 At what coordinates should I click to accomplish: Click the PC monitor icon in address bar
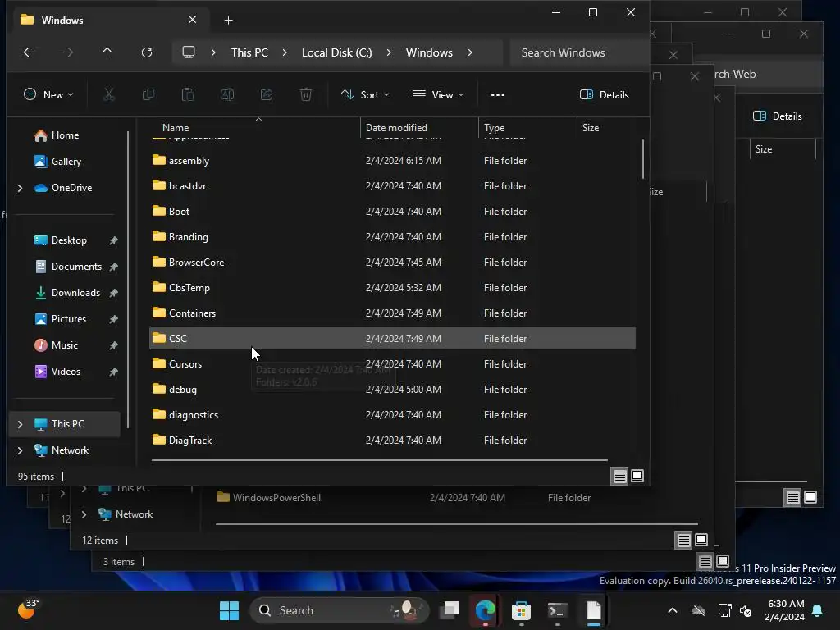[x=189, y=52]
